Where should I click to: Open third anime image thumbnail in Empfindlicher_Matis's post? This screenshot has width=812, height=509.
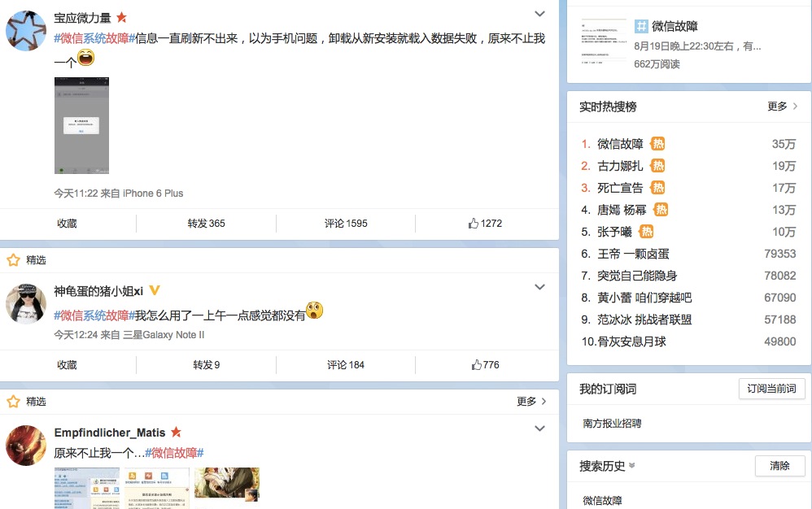(227, 486)
